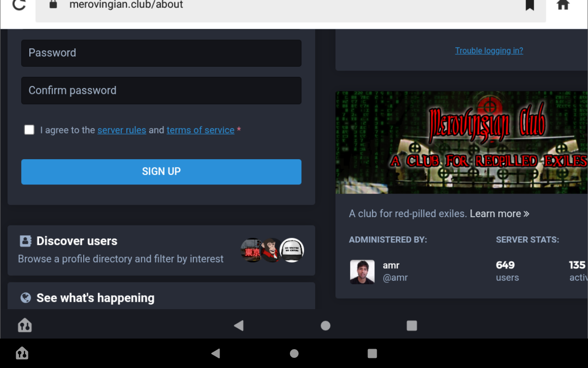The width and height of the screenshot is (588, 368).
Task: Click the Trouble logging in? link
Action: (x=489, y=51)
